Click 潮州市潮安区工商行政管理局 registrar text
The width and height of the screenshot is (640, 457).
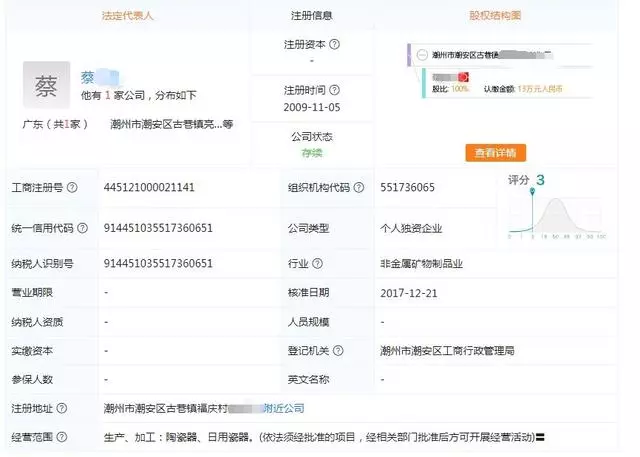click(x=447, y=351)
